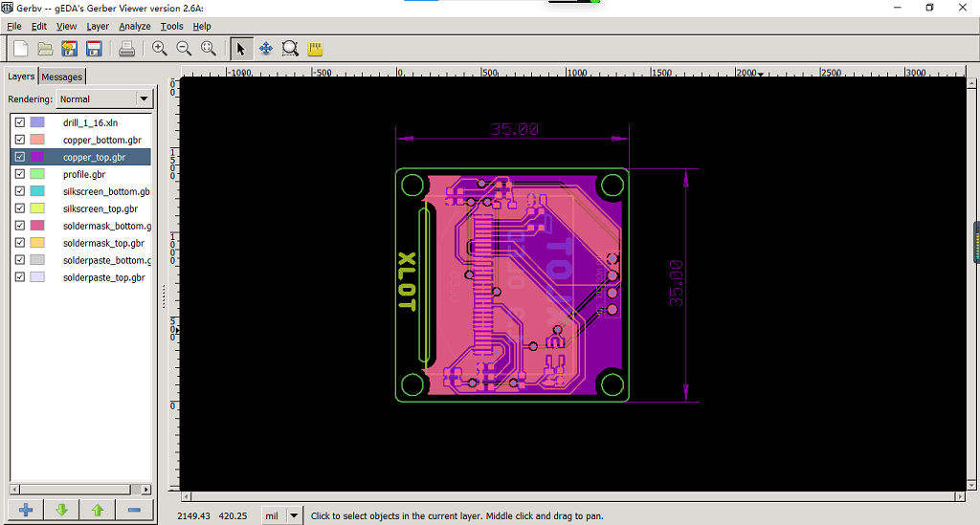Toggle visibility of copper_bottom.gbr layer

[x=20, y=140]
